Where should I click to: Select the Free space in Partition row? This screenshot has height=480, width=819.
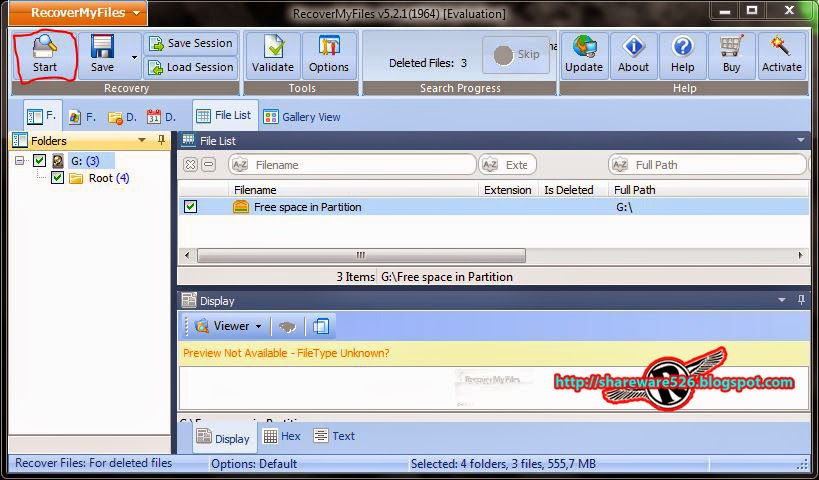[494, 207]
